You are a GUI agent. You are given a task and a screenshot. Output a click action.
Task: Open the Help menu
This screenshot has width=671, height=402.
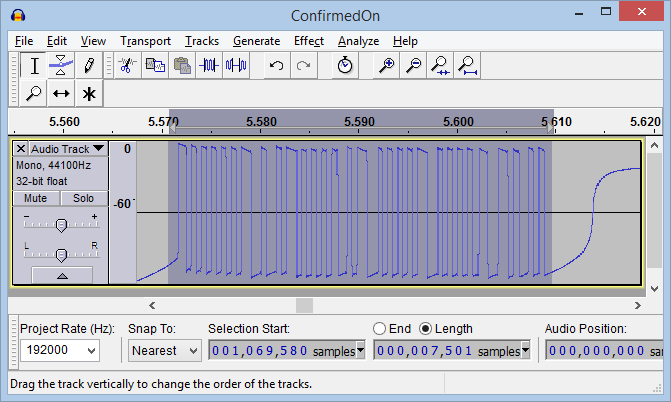pyautogui.click(x=405, y=41)
